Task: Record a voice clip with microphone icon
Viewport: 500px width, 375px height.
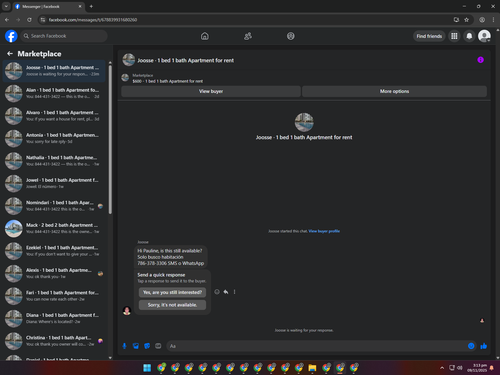Action: click(x=124, y=346)
